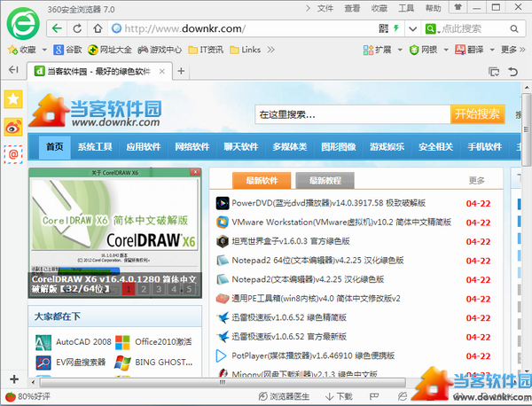
Task: Close the 当客软件园 tab
Action: 162,71
